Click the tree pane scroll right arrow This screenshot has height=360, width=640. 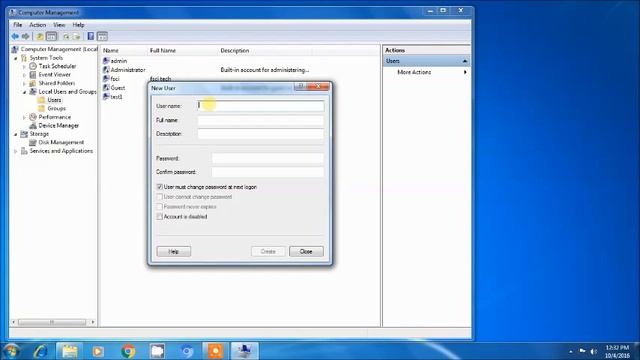click(93, 322)
